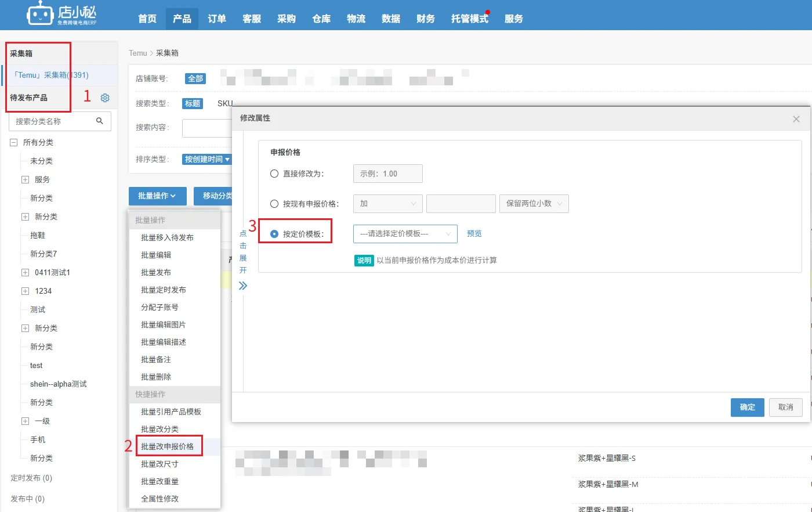Expand the 0411测试1 tree node
The image size is (812, 512).
(x=25, y=273)
